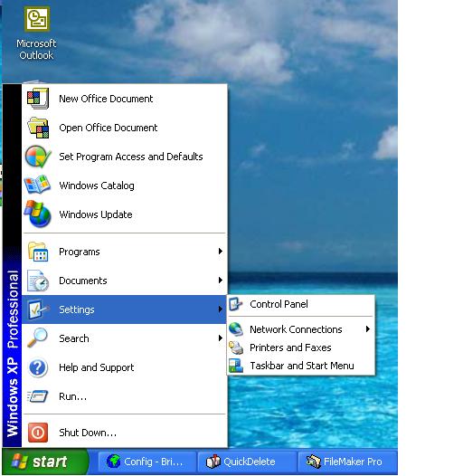This screenshot has width=463, height=476.
Task: Click the Control Panel icon in submenu
Action: [236, 304]
